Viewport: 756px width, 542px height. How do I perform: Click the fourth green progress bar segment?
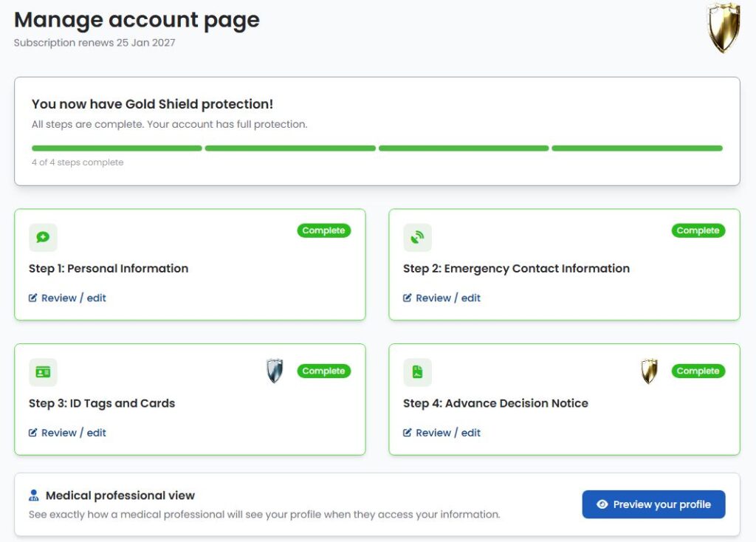pyautogui.click(x=637, y=148)
